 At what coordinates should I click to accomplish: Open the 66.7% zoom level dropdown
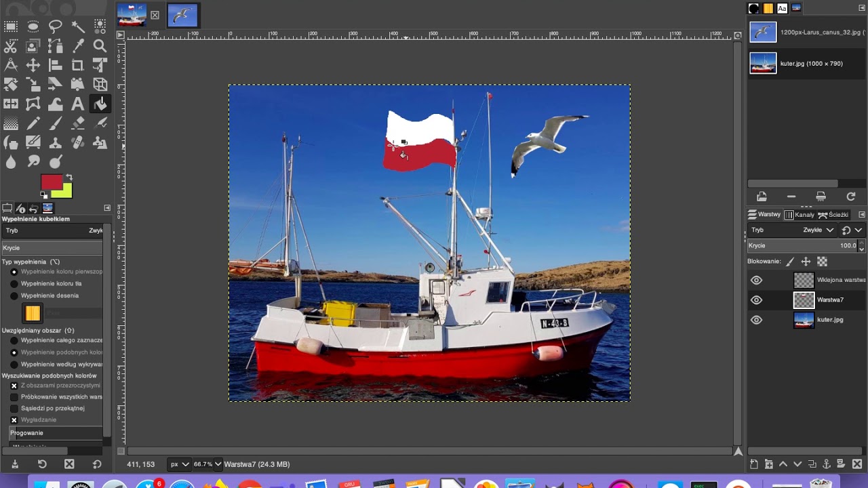pyautogui.click(x=208, y=464)
